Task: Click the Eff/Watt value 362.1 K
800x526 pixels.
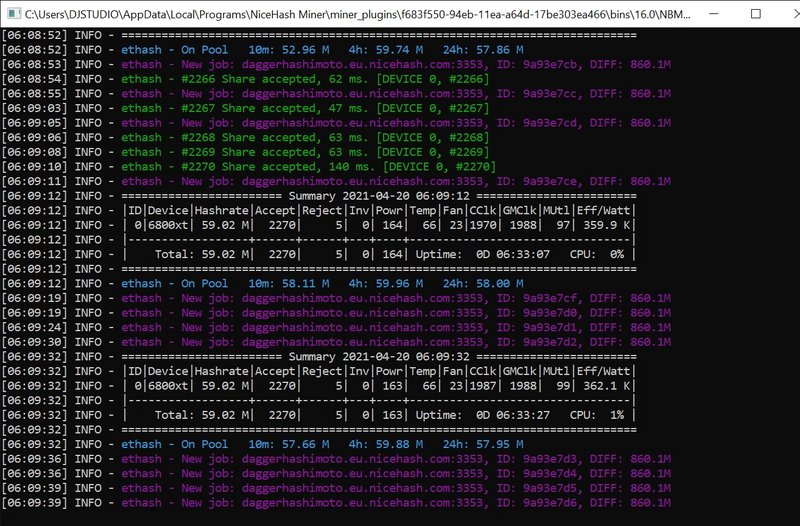Action: point(607,386)
